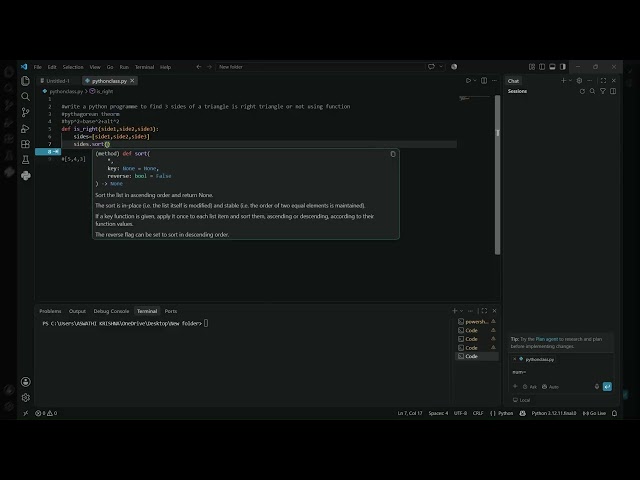Go back with the title bar arrow

199,67
